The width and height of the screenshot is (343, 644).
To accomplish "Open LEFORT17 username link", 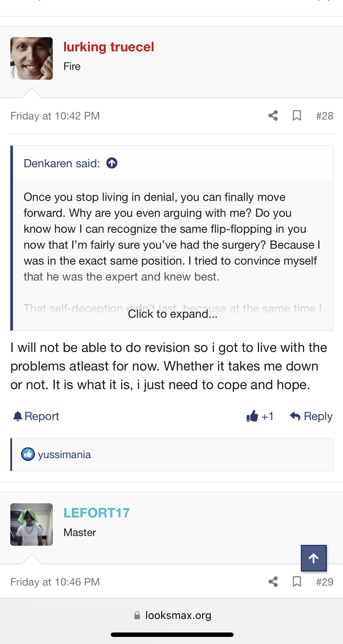I will point(97,513).
